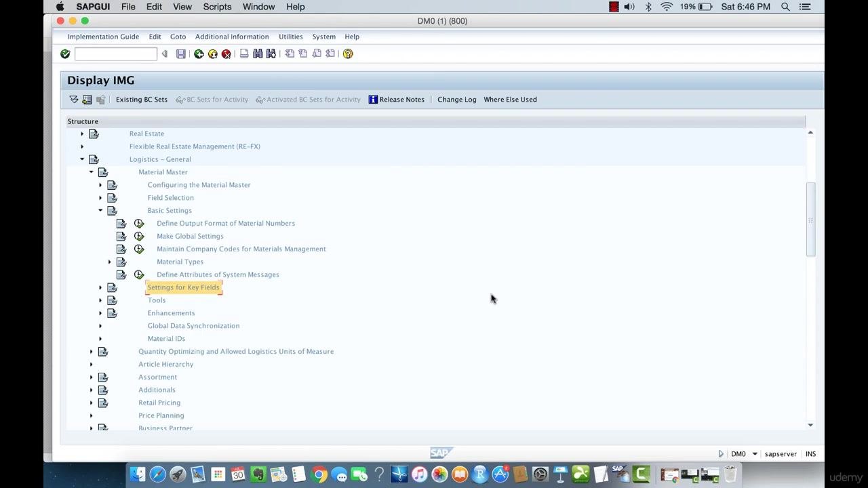
Task: Click the yellow Help question mark icon
Action: point(348,54)
